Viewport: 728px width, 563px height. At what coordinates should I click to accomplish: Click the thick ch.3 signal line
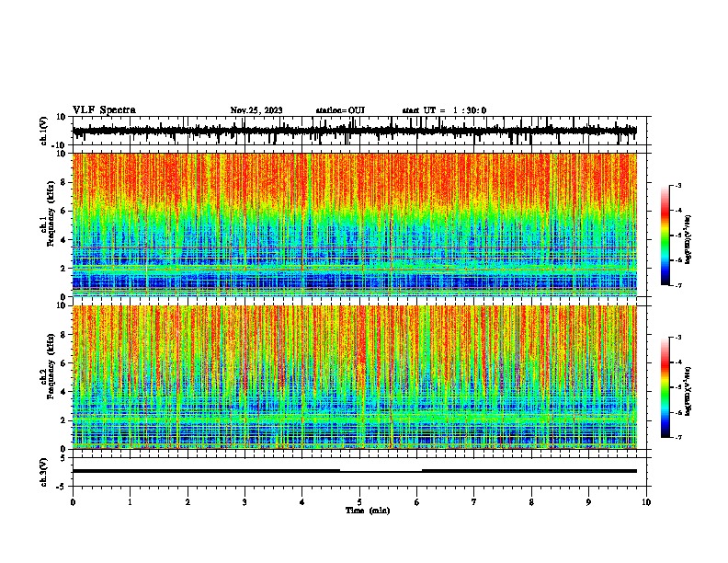[206, 471]
